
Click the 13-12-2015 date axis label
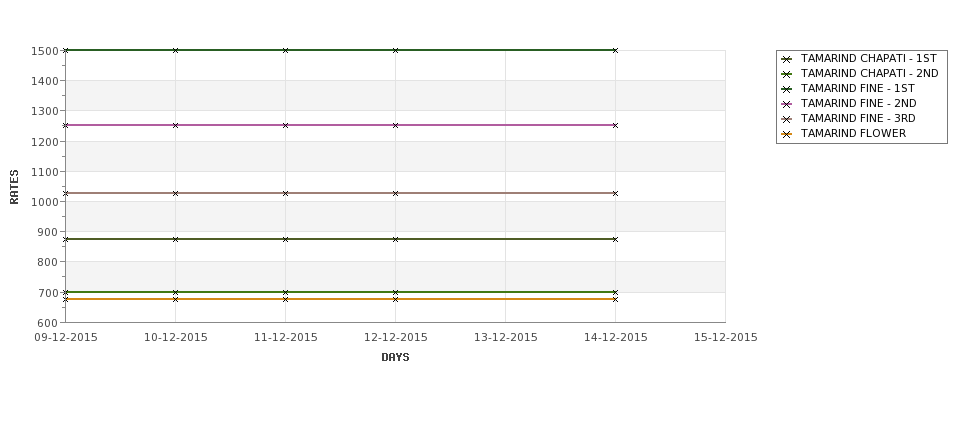click(506, 338)
